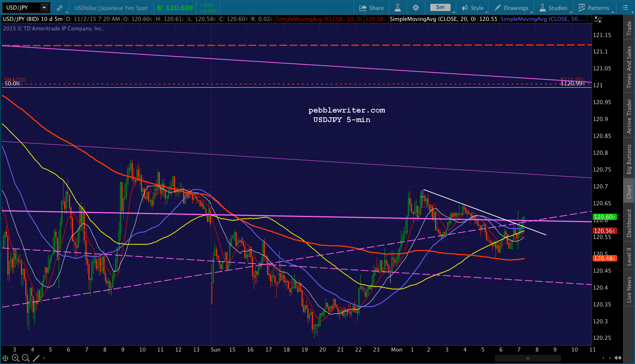Open the Level II sidebar tab
Screen dimensions: 635x364
point(629,256)
